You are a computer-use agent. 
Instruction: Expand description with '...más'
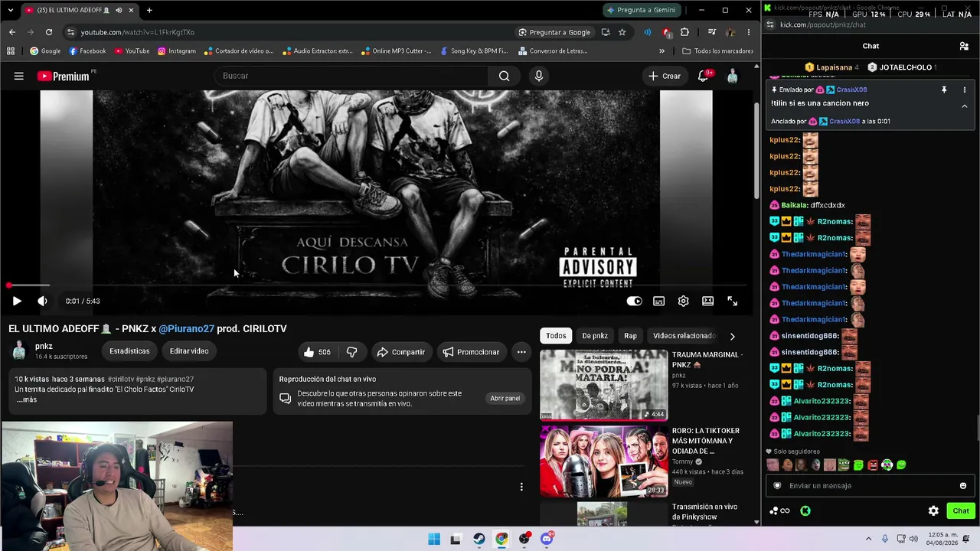click(27, 399)
